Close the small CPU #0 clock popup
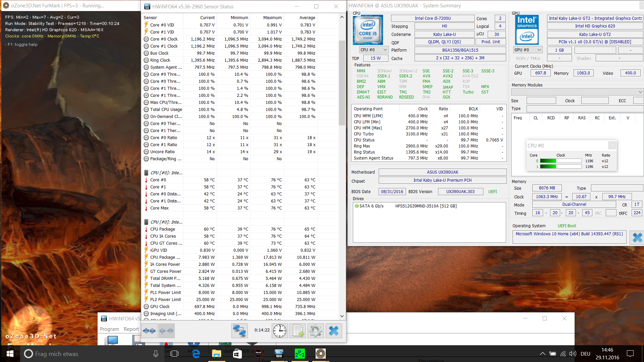The width and height of the screenshot is (644, 362). point(612,145)
